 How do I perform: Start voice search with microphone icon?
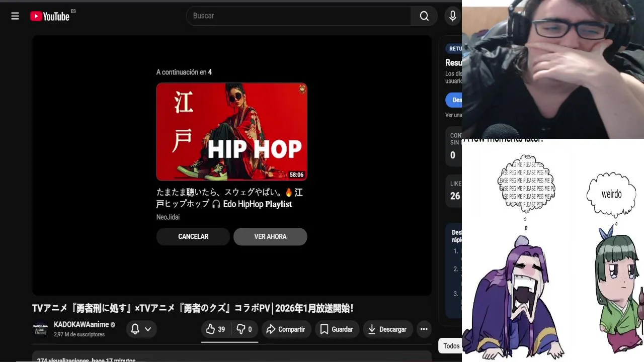(453, 16)
